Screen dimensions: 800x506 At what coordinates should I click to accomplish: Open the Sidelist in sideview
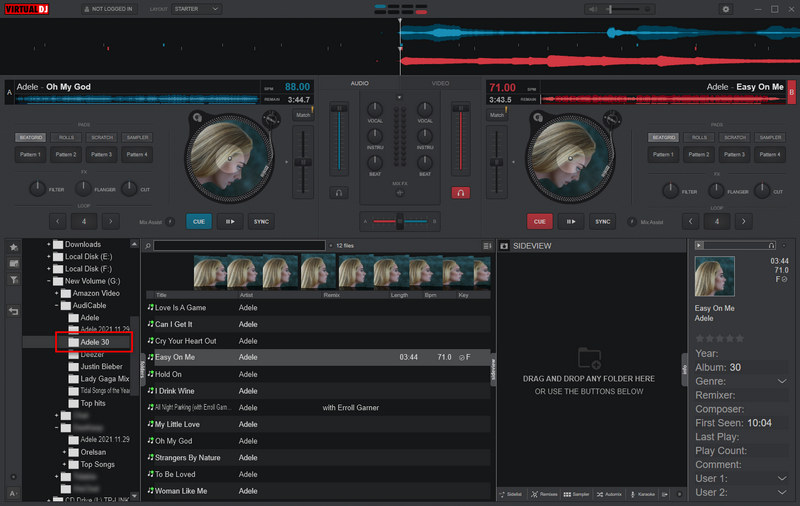point(511,494)
